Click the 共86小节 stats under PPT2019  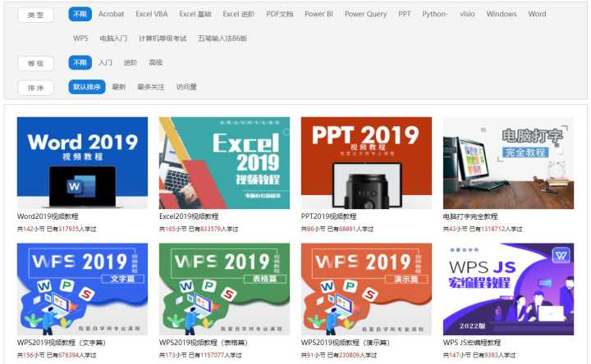click(337, 229)
